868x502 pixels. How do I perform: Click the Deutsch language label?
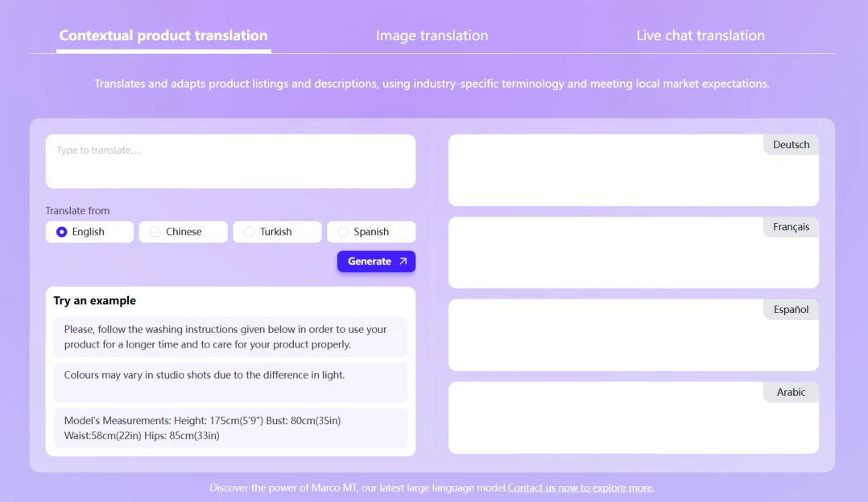[791, 145]
